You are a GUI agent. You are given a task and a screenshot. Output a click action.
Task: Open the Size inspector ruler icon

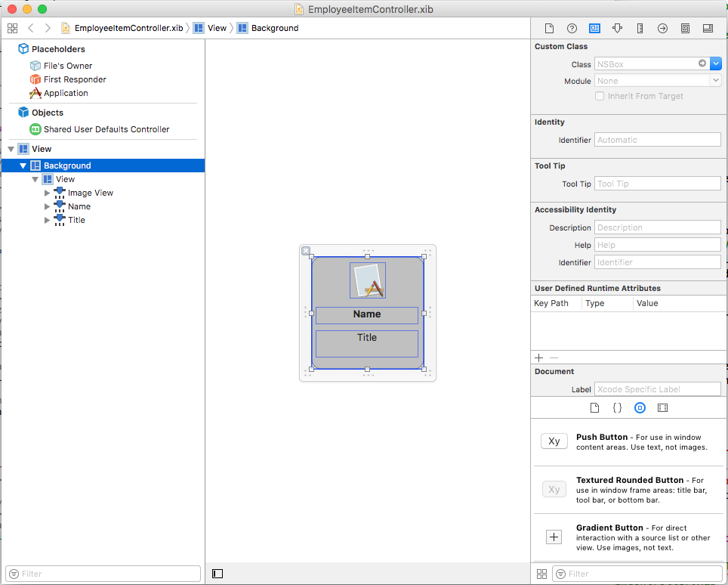tap(640, 29)
